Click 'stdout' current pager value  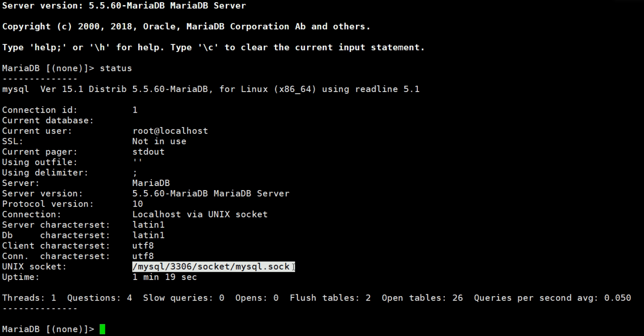coord(148,152)
